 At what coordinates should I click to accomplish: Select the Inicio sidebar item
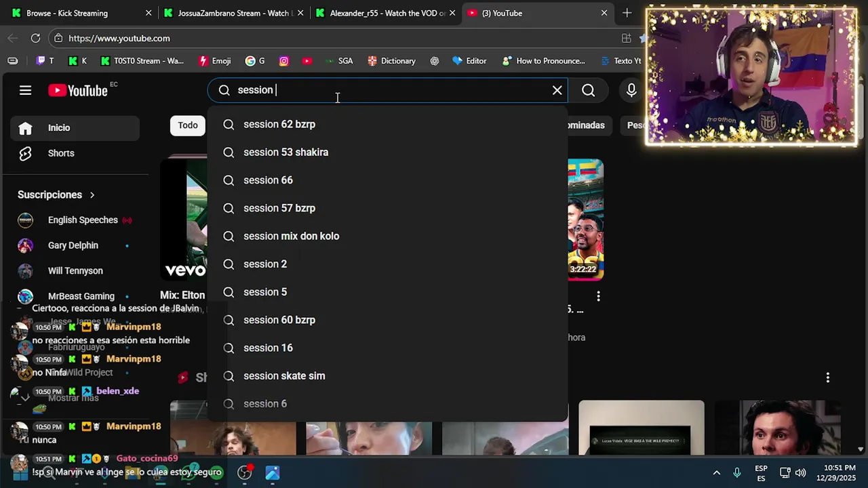tap(75, 128)
